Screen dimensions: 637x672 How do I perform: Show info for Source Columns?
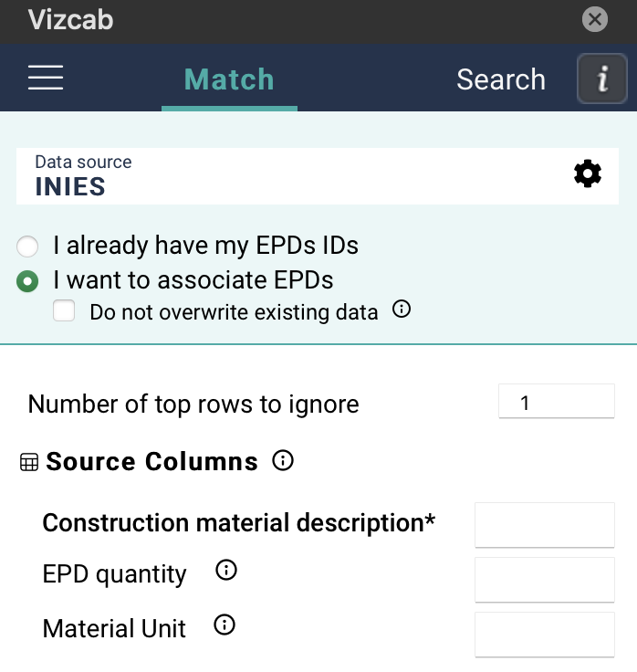pyautogui.click(x=283, y=460)
